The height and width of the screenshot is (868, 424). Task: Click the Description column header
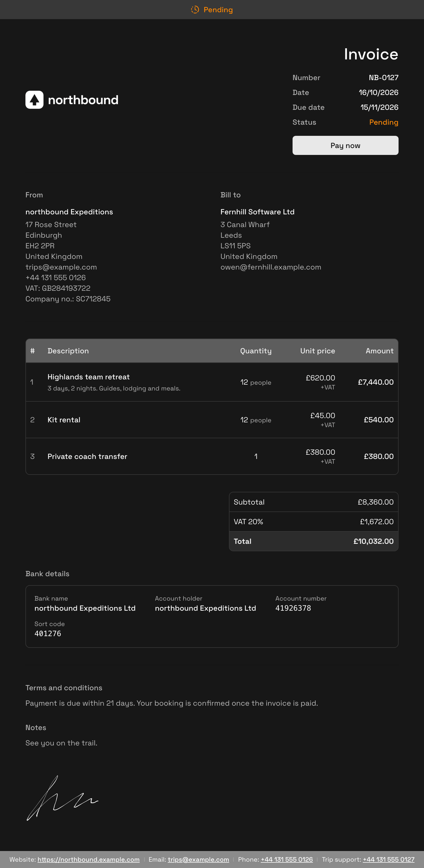pyautogui.click(x=68, y=351)
